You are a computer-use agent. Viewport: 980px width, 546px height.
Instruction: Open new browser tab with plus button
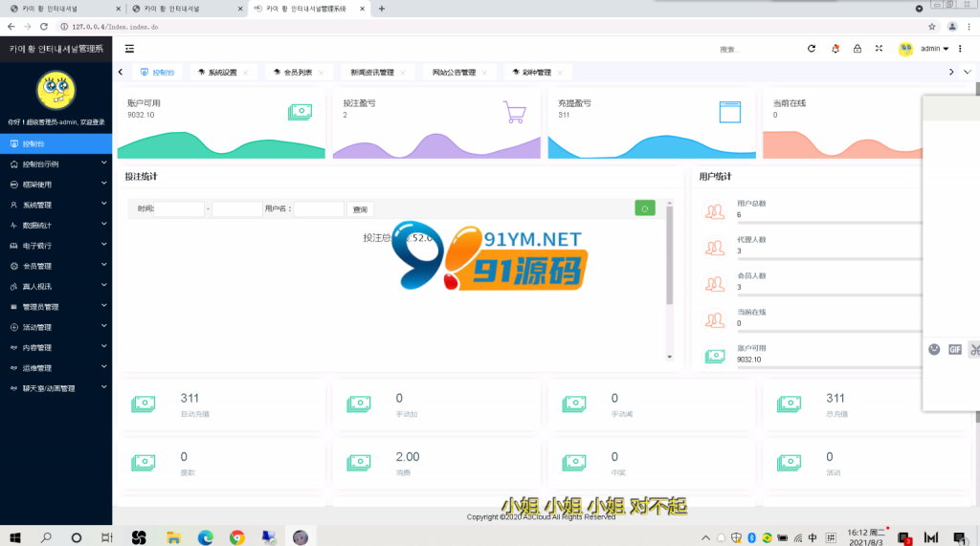pos(382,9)
